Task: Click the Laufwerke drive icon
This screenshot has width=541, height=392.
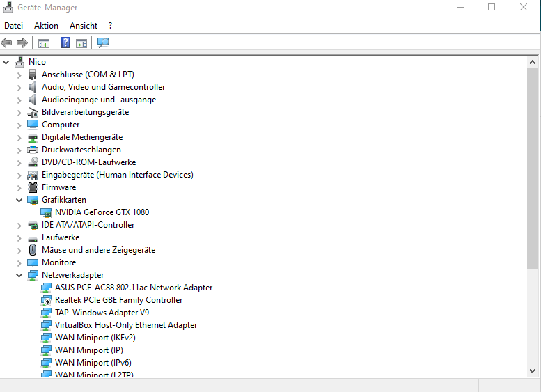Action: click(x=33, y=238)
